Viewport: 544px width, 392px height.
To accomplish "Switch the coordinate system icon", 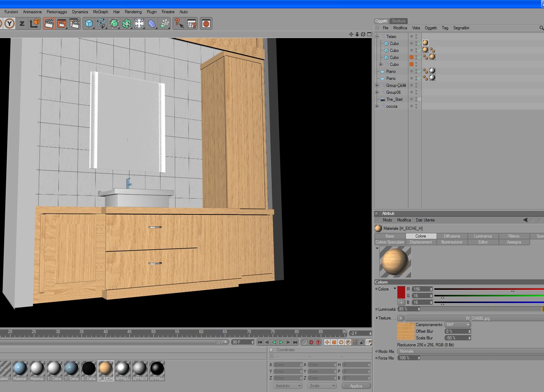I will point(35,24).
